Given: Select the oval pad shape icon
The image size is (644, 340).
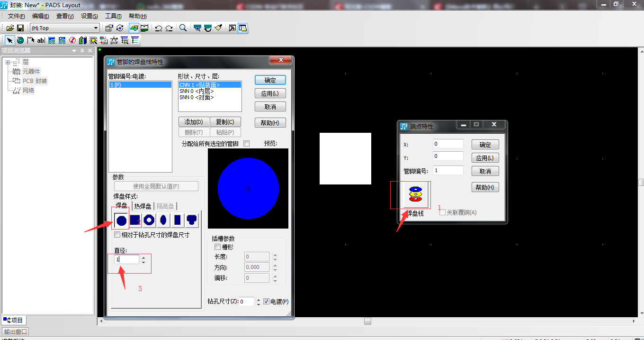Looking at the screenshot, I should [162, 220].
